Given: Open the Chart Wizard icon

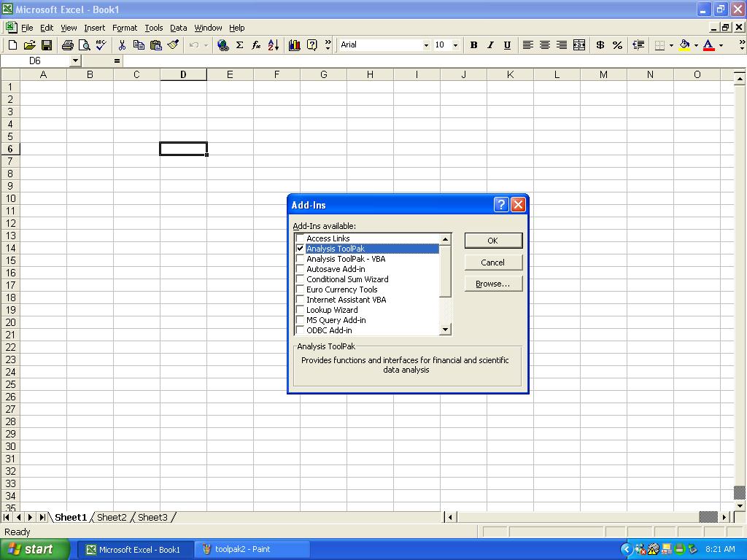Looking at the screenshot, I should click(x=295, y=45).
